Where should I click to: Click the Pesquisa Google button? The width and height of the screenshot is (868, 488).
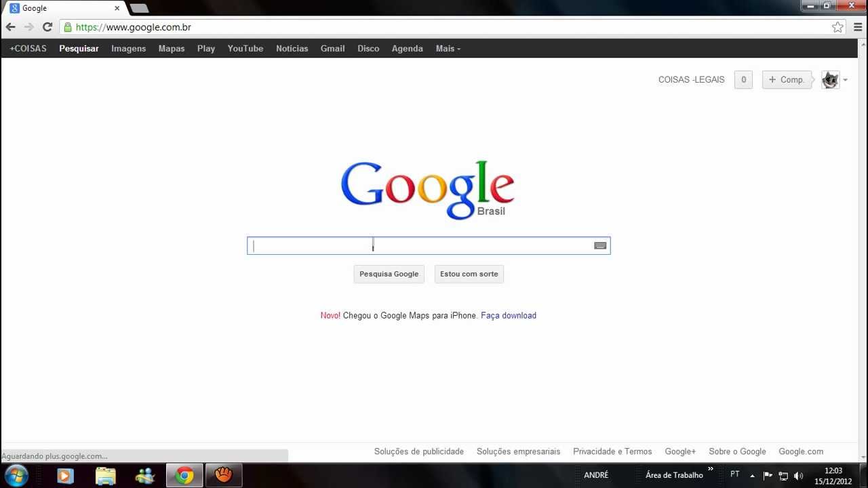[x=389, y=274]
